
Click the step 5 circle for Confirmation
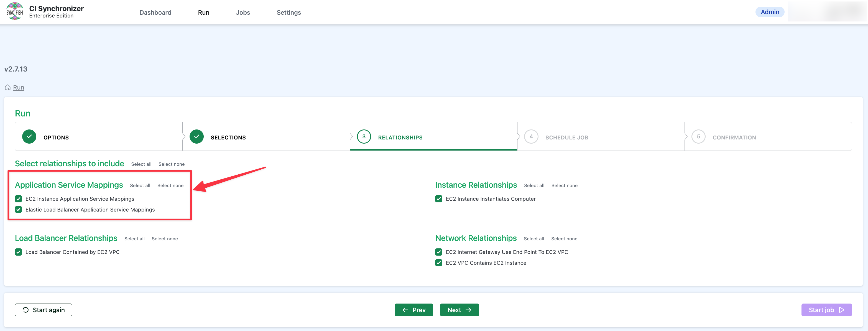tap(698, 136)
